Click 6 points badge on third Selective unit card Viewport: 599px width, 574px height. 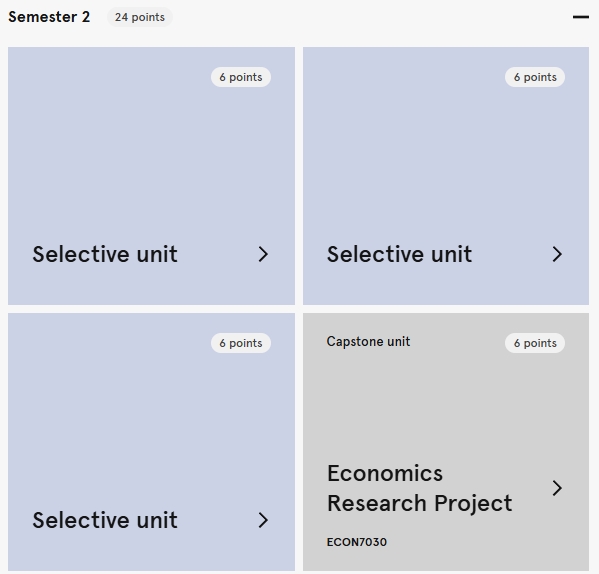241,343
